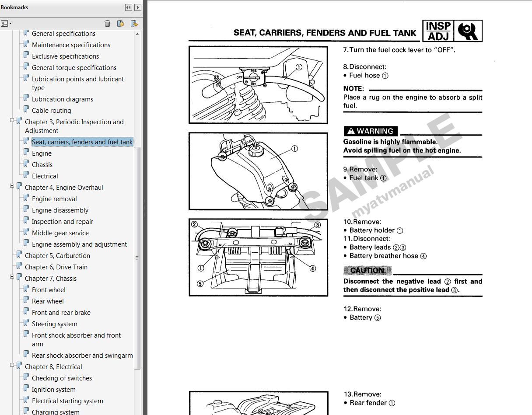Image resolution: width=532 pixels, height=415 pixels.
Task: Click the bookmark icon beside Engine removal
Action: coord(26,199)
